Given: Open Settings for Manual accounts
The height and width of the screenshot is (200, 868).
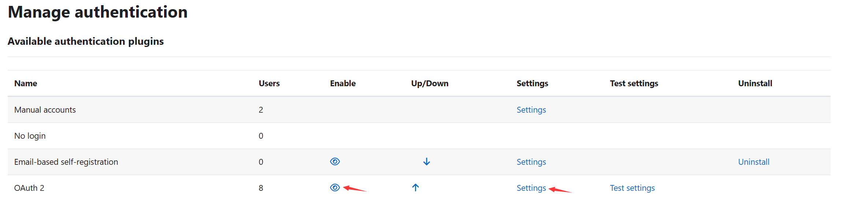Looking at the screenshot, I should tap(531, 110).
